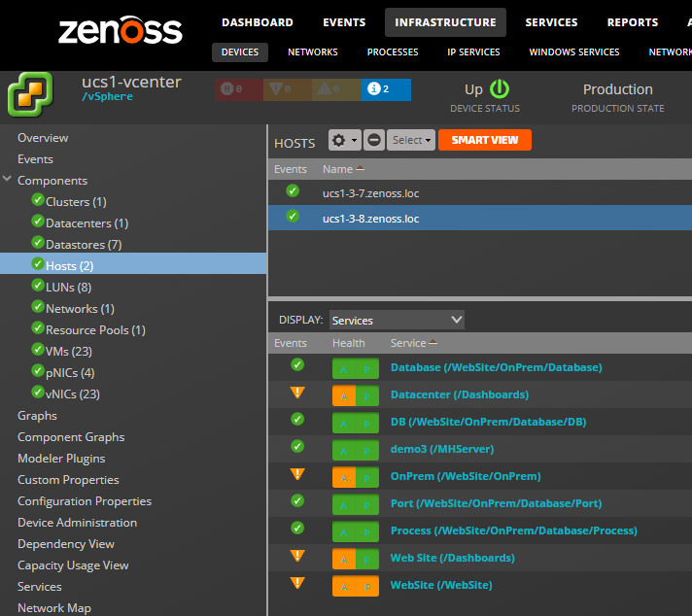Select vNICs (23) component

coord(72,394)
